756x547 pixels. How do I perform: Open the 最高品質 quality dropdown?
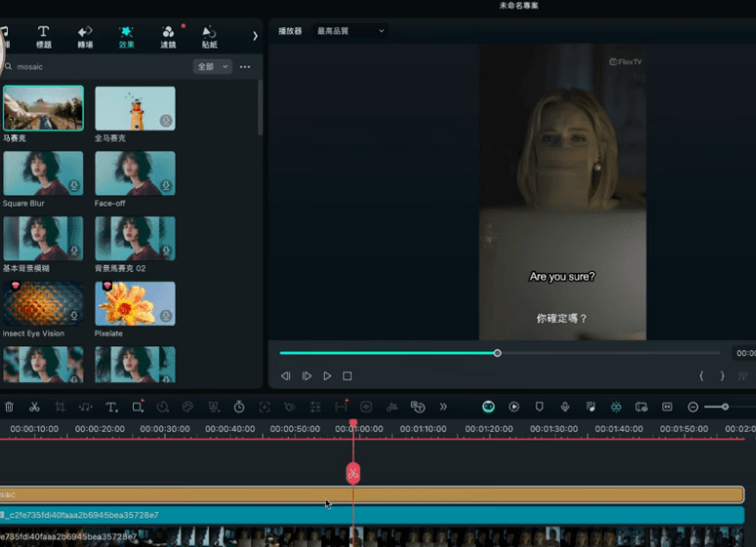tap(350, 31)
